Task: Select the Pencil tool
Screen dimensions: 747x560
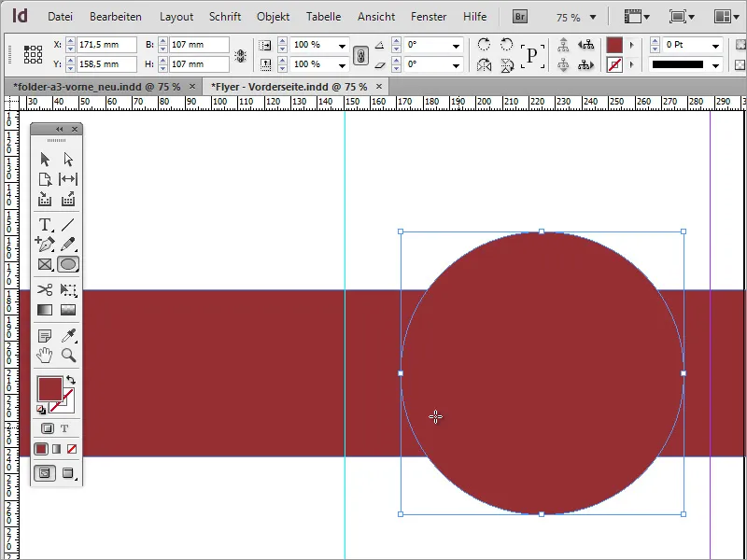Action: tap(68, 245)
